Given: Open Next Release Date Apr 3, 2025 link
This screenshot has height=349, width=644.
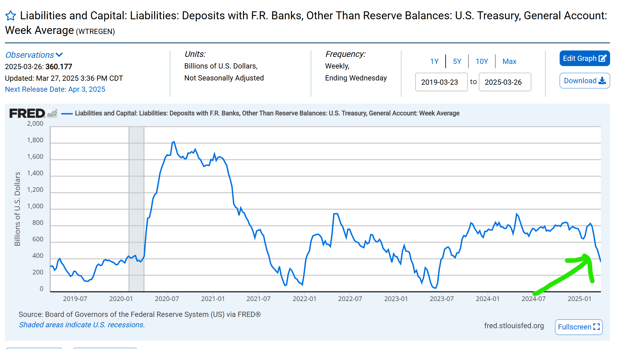Looking at the screenshot, I should 55,89.
